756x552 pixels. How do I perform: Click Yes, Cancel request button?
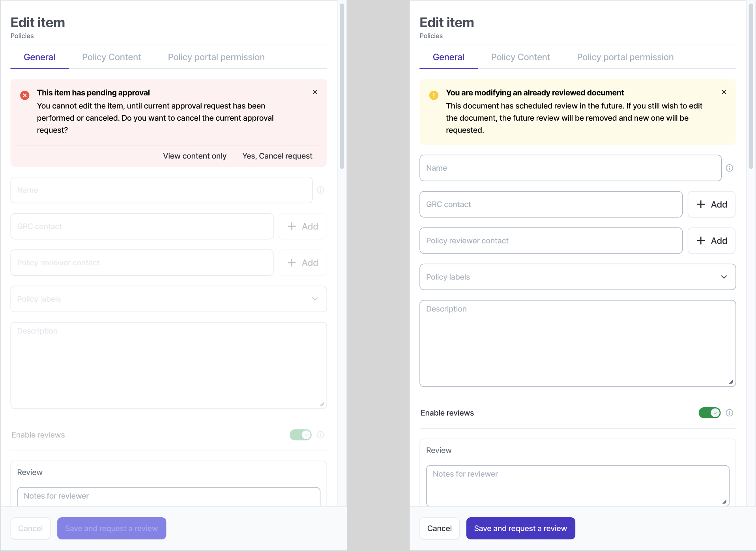(277, 156)
